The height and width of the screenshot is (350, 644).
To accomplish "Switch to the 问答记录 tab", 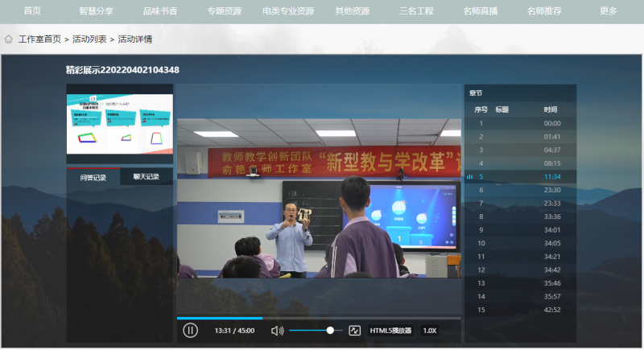I will [x=93, y=177].
